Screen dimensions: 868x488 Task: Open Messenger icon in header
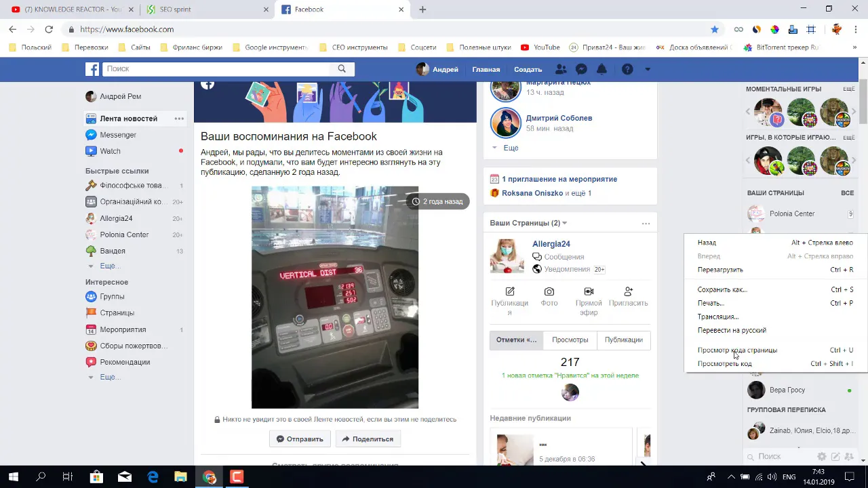click(x=581, y=69)
